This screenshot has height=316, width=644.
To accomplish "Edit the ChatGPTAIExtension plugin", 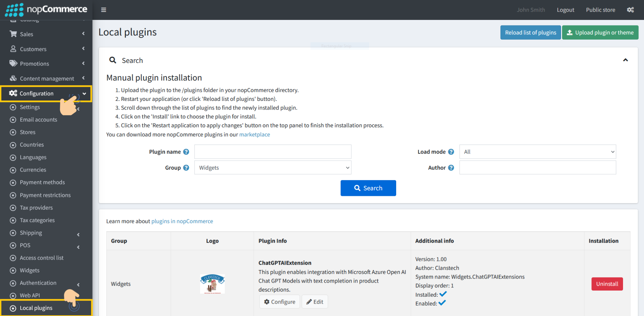I will (315, 302).
